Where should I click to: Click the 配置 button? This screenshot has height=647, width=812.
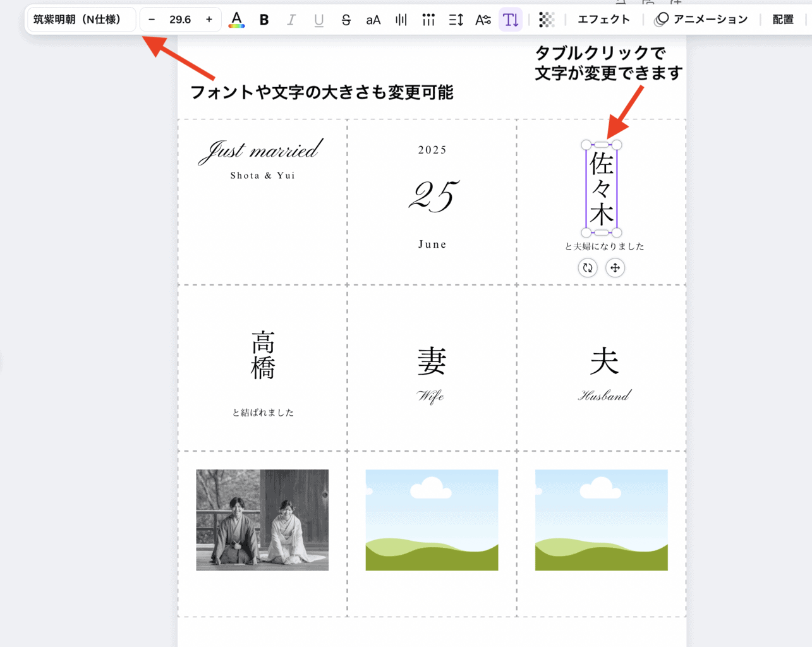point(783,20)
